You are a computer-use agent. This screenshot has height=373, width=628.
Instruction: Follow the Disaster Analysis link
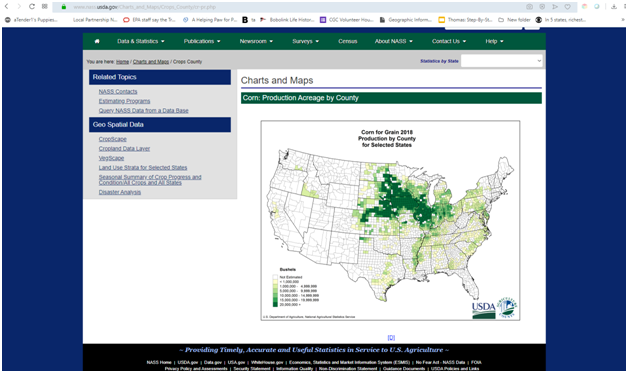click(120, 192)
